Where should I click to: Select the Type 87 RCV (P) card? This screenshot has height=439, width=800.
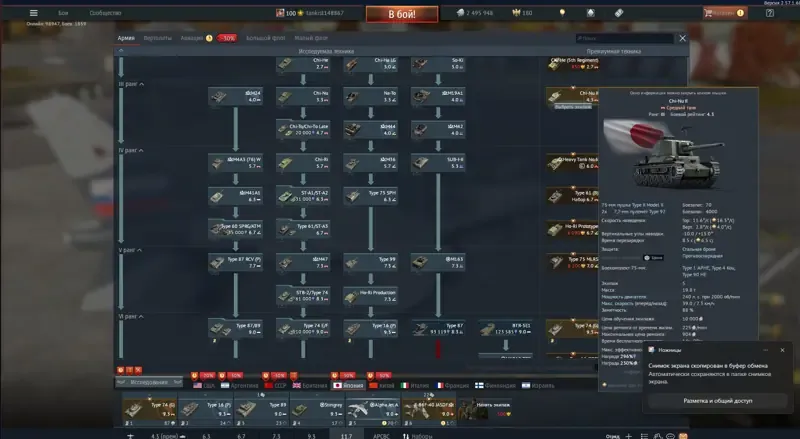[235, 262]
